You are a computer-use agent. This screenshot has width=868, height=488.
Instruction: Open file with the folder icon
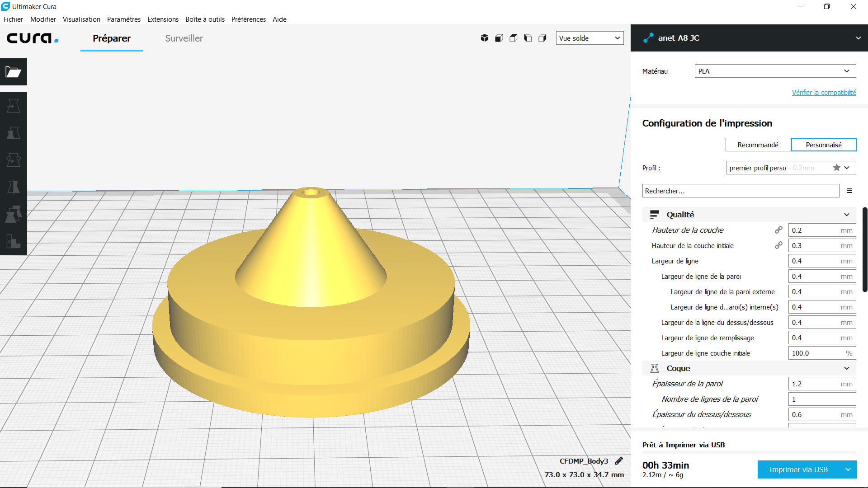(14, 72)
